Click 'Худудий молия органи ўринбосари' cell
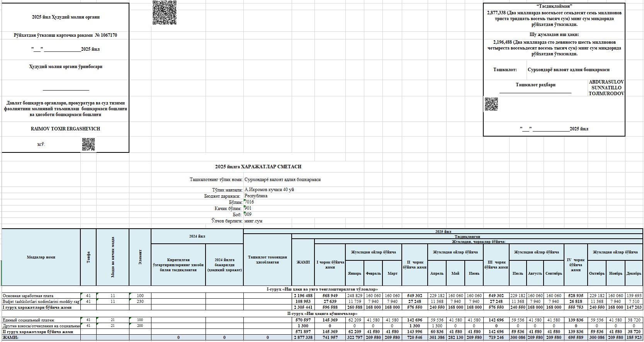The image size is (644, 342). 66,67
